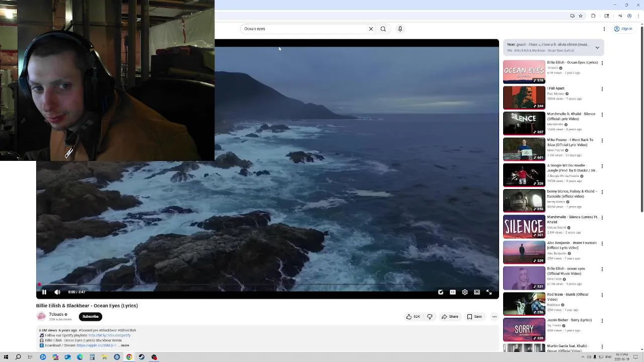Open 7clouds channel avatar
The height and width of the screenshot is (362, 644).
[x=41, y=316]
